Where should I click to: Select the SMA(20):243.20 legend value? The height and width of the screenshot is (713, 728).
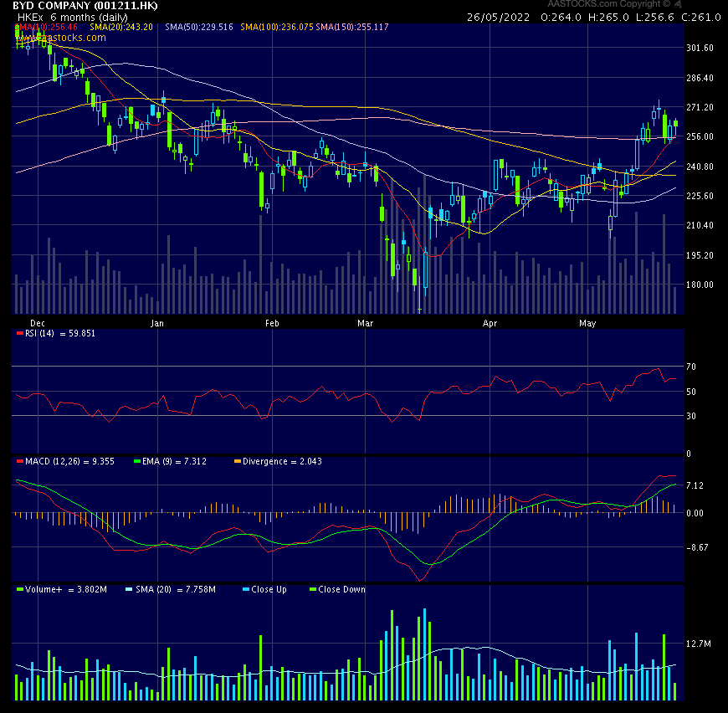coord(121,27)
